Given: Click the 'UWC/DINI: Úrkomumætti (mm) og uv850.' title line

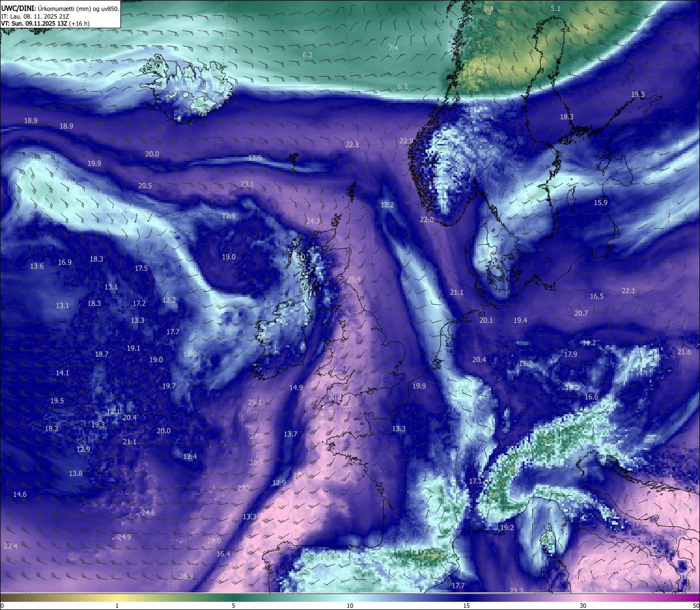Looking at the screenshot, I should pyautogui.click(x=60, y=9).
